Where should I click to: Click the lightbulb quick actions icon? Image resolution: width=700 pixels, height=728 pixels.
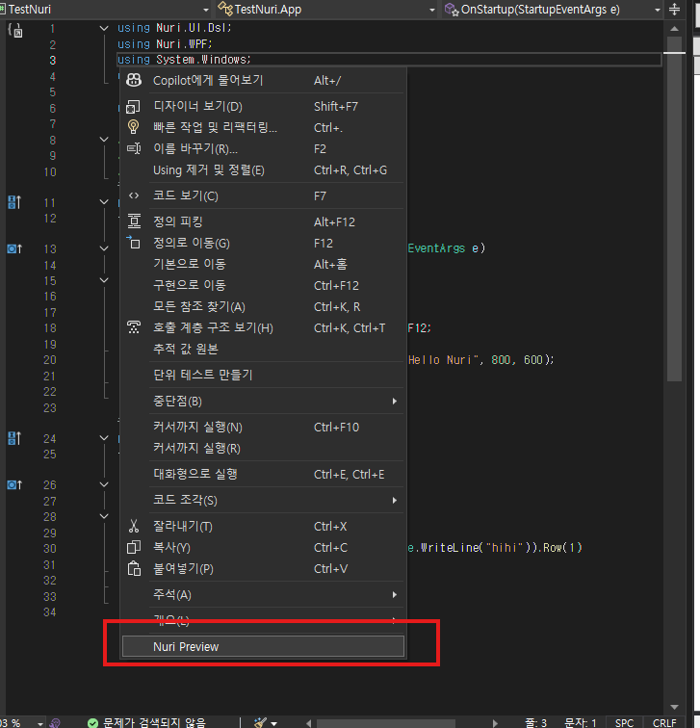click(133, 127)
